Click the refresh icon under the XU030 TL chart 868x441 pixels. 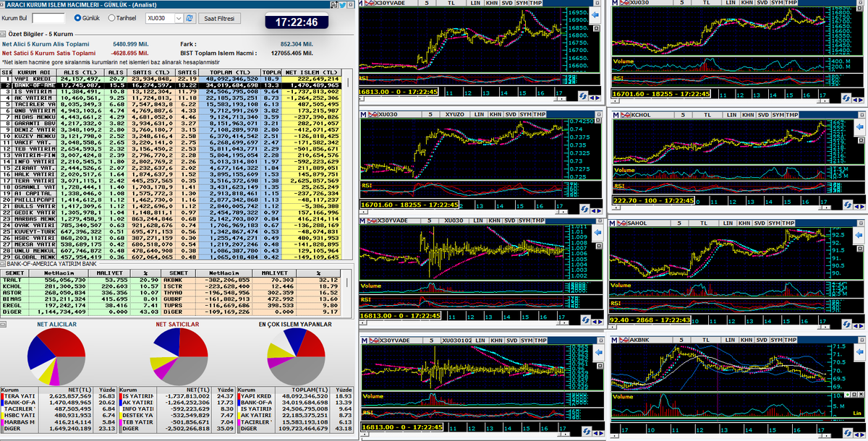click(x=846, y=98)
